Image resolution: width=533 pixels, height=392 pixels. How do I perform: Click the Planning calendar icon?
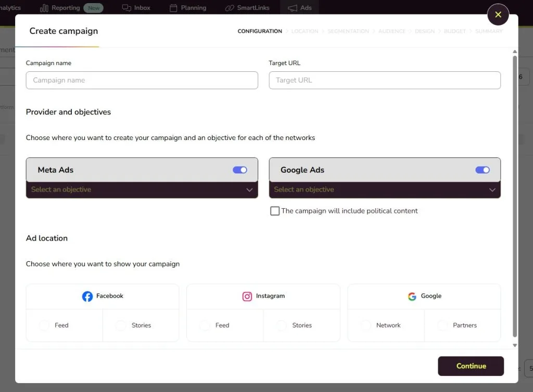click(x=173, y=8)
